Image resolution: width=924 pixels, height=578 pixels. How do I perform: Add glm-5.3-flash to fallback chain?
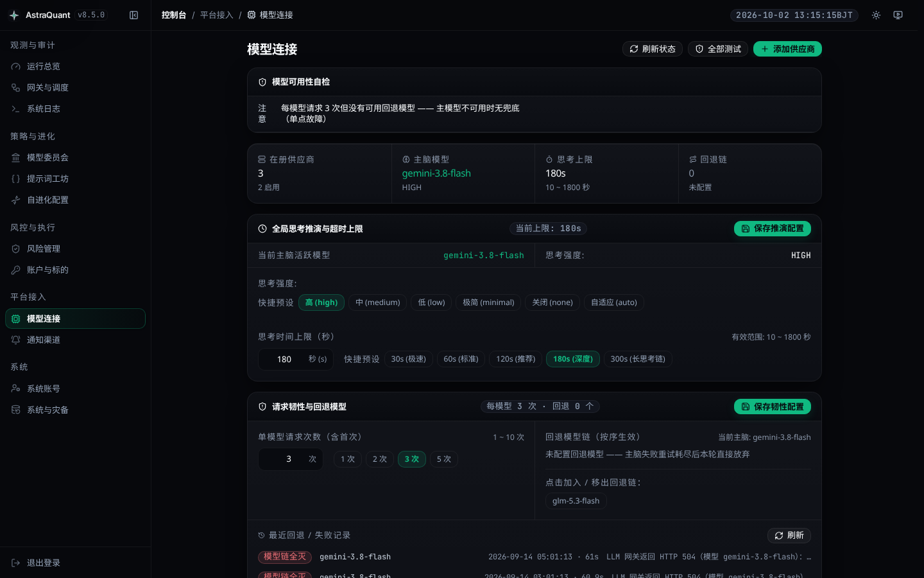pos(576,501)
